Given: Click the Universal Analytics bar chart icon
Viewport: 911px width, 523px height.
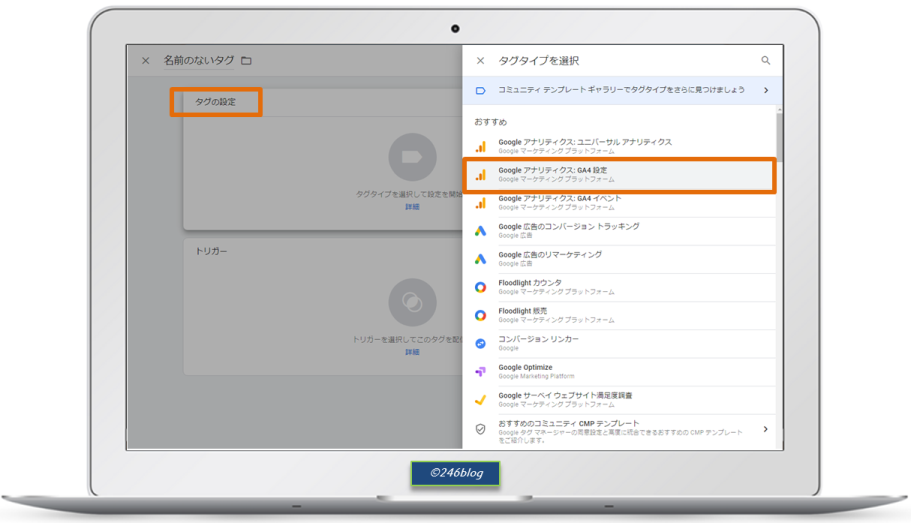Looking at the screenshot, I should [480, 146].
